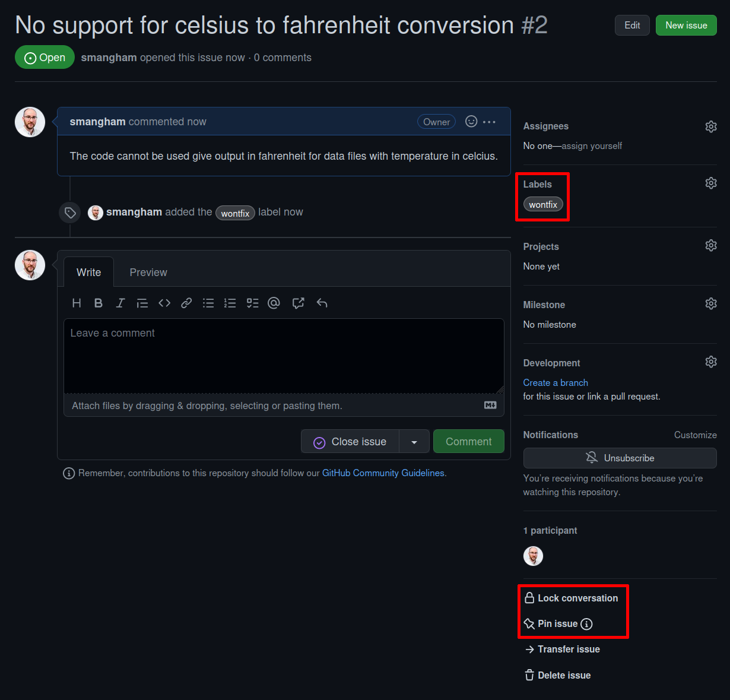Insert a task list in comment

click(253, 303)
